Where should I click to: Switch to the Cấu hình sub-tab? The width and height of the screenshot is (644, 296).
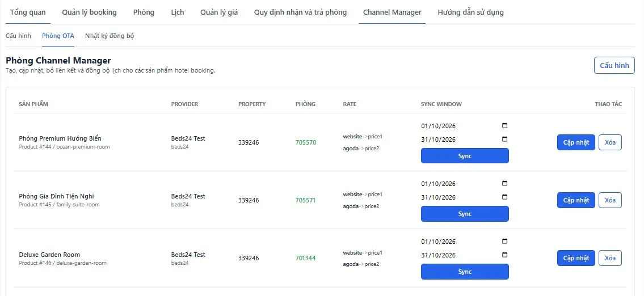(x=19, y=36)
